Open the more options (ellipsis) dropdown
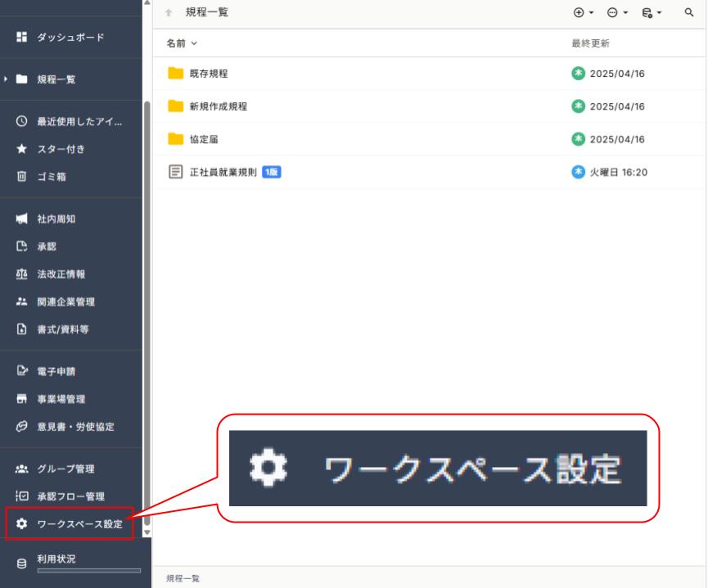The height and width of the screenshot is (588, 717). click(x=617, y=13)
